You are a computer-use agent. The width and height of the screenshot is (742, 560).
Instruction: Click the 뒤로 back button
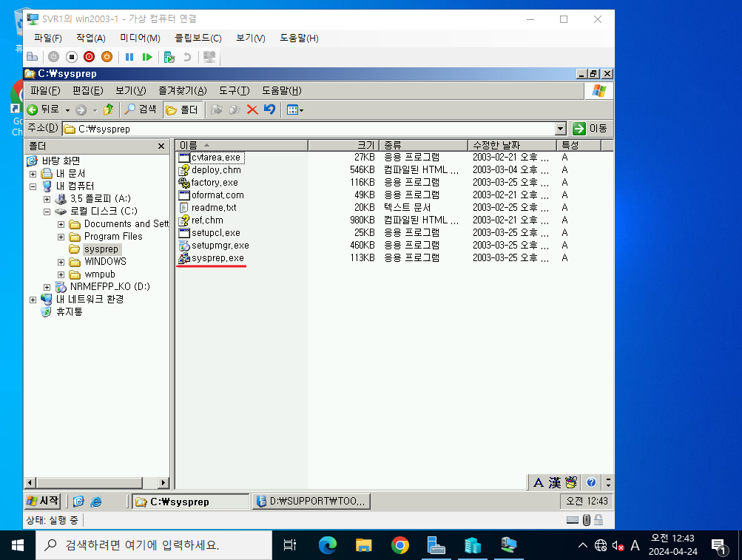(x=43, y=109)
